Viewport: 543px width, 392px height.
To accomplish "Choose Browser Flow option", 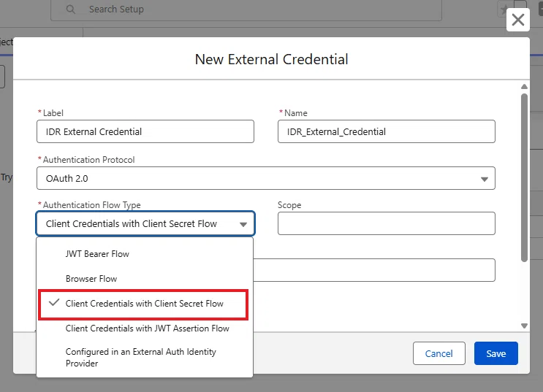I will (x=145, y=279).
